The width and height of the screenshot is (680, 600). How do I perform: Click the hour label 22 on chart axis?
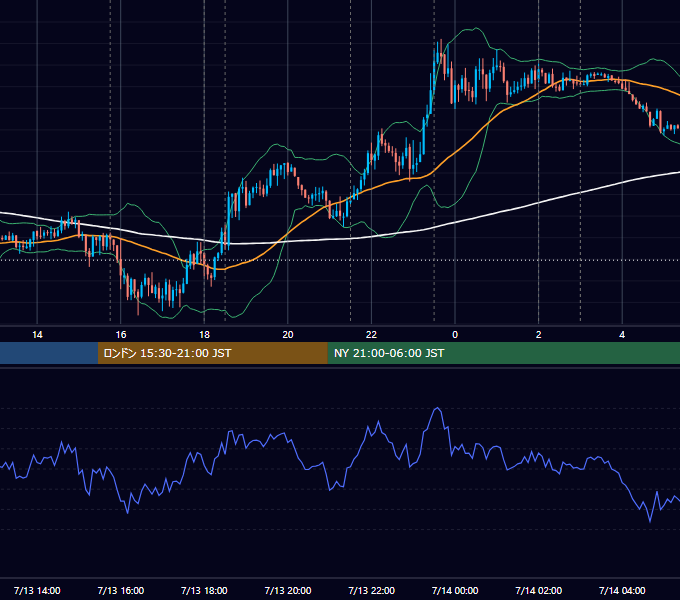point(372,335)
